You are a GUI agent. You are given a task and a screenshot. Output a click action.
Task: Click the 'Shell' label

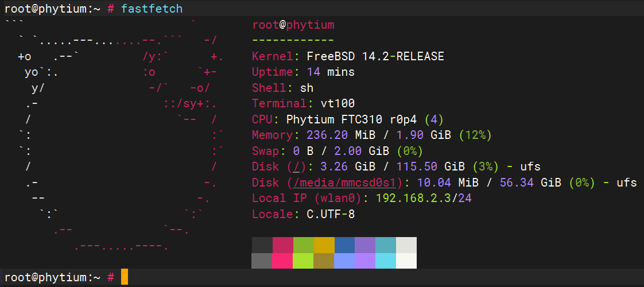click(x=269, y=88)
